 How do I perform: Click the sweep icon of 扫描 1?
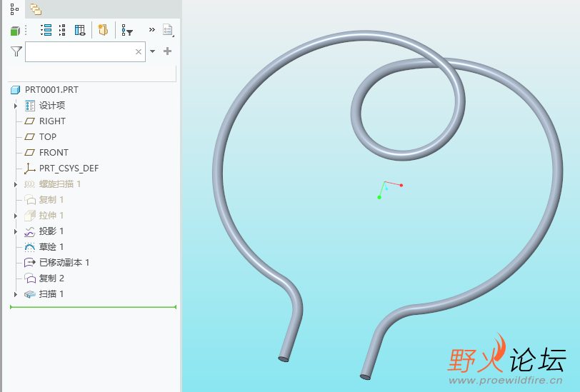[29, 294]
